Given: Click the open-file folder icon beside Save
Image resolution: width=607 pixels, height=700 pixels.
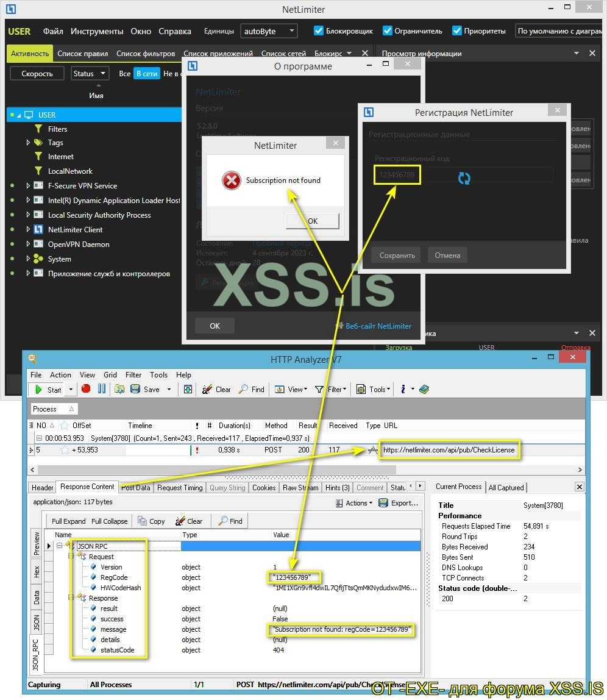Looking at the screenshot, I should coord(119,389).
